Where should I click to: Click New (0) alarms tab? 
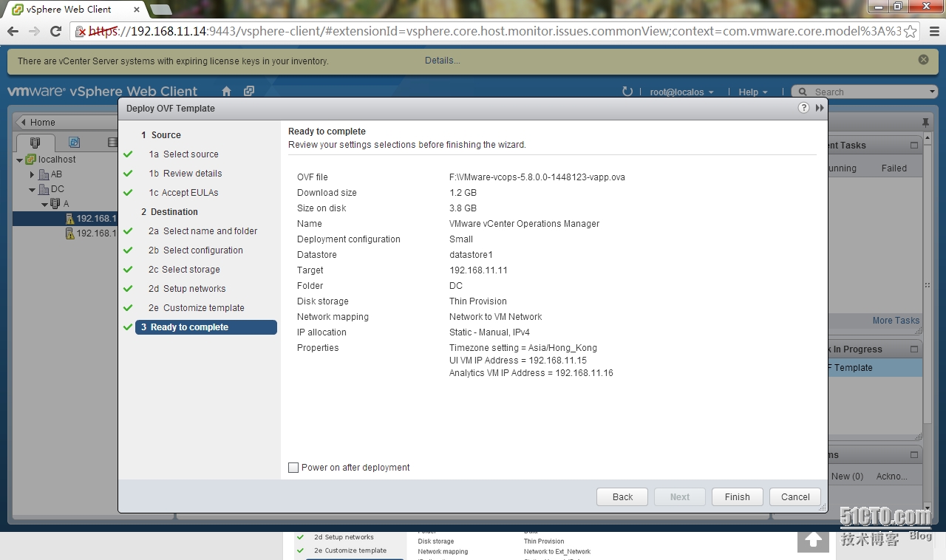tap(847, 477)
